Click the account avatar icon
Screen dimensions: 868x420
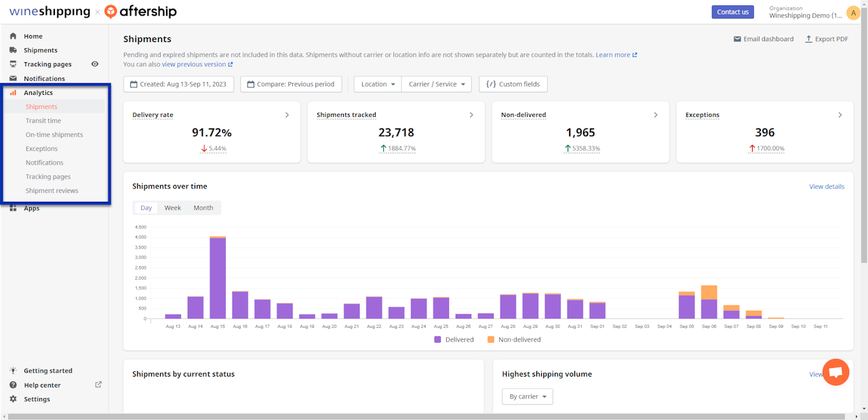pos(853,12)
